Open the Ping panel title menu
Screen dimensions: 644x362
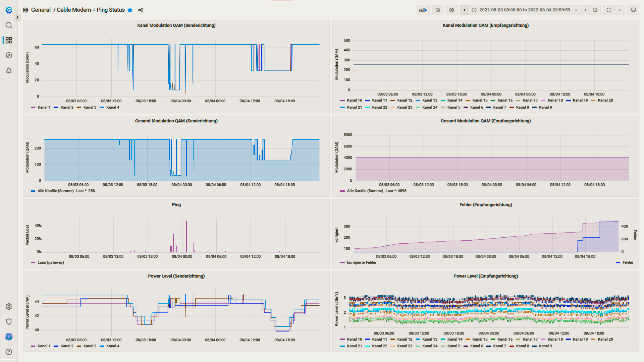(x=176, y=205)
